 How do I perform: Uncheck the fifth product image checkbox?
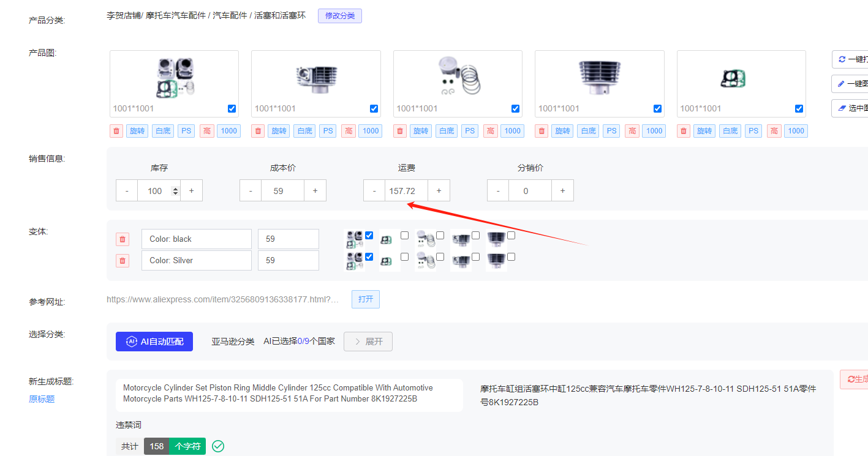799,109
